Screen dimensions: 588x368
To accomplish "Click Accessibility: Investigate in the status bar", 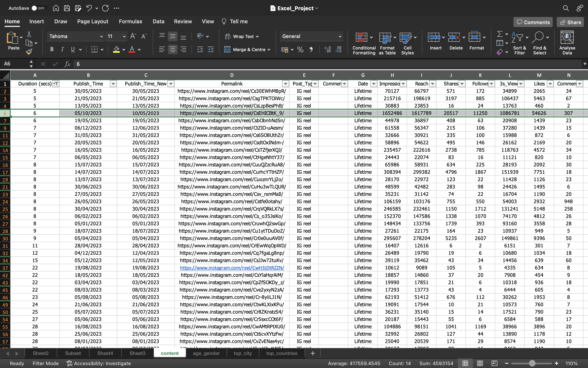I will coord(99,363).
